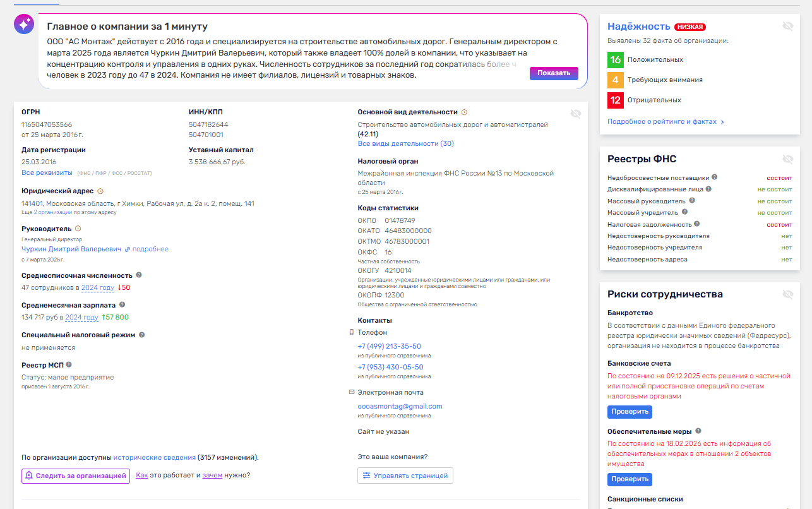Open 2024 году dropdown for average salary
Image resolution: width=812 pixels, height=509 pixels.
(82, 318)
